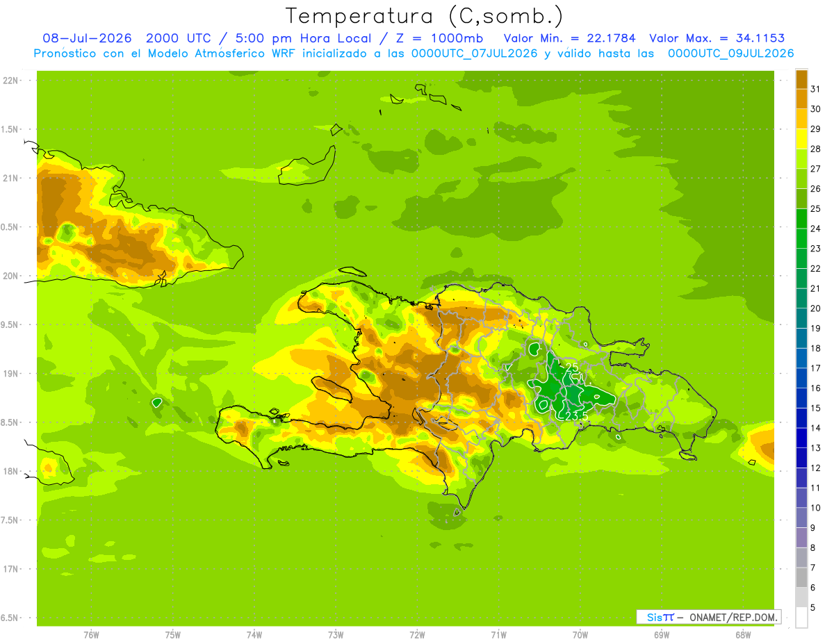Click the '70W' longitude axis label
This screenshot has width=834, height=644.
tap(580, 635)
